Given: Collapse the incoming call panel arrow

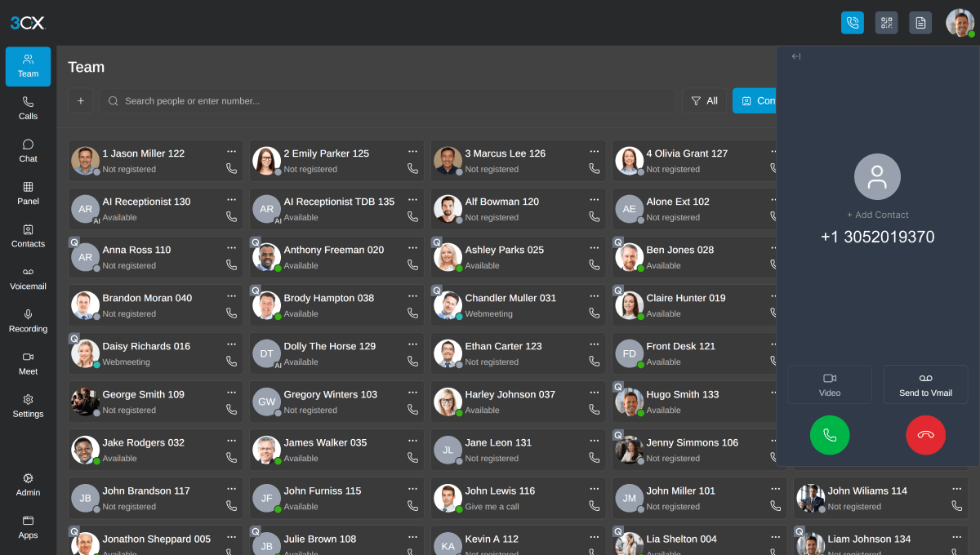Looking at the screenshot, I should click(x=795, y=56).
